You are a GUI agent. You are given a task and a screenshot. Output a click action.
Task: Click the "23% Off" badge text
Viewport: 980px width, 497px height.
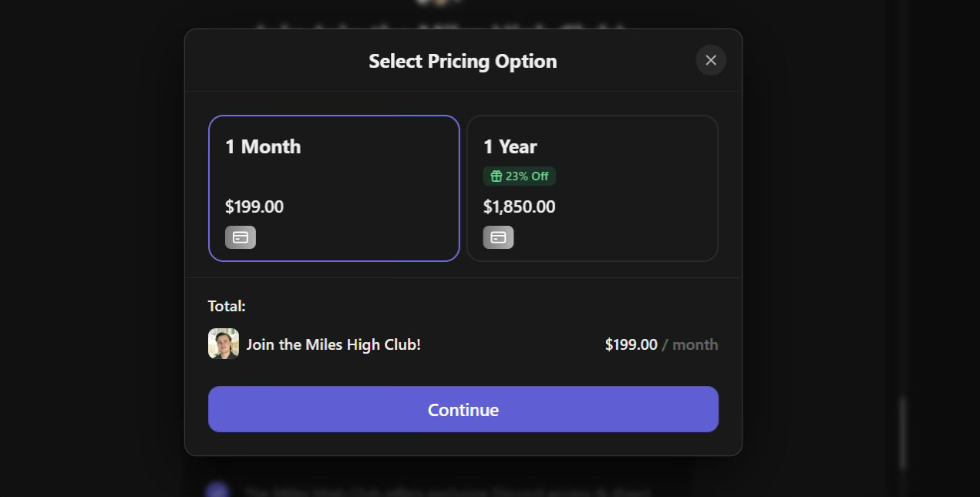(527, 176)
